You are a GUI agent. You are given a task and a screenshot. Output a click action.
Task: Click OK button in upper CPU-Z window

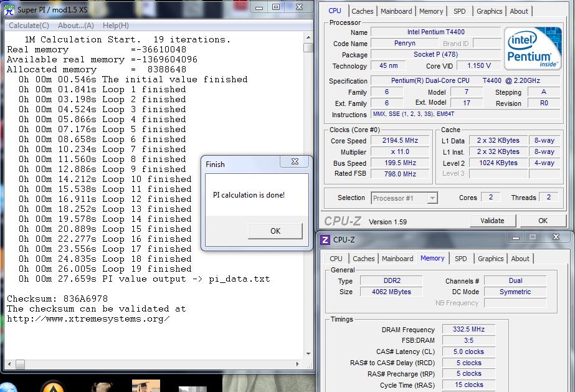point(543,221)
